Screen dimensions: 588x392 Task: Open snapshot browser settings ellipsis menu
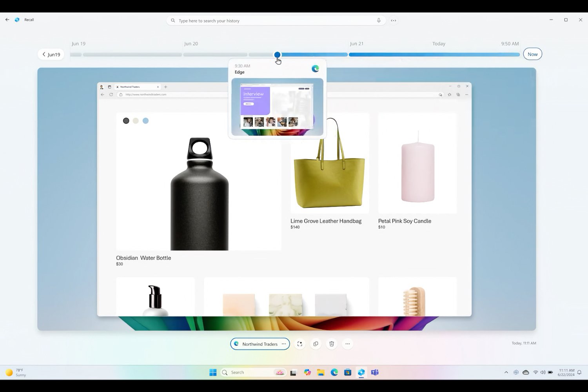tap(466, 94)
